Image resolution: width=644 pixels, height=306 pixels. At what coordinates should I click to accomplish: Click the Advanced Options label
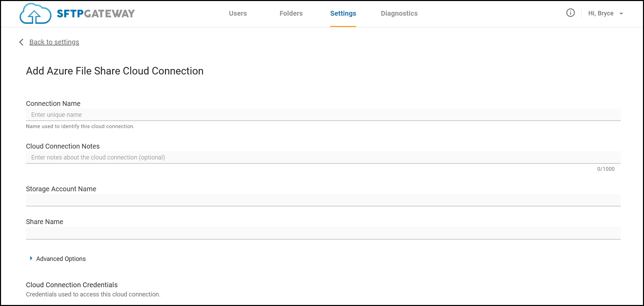pos(61,259)
